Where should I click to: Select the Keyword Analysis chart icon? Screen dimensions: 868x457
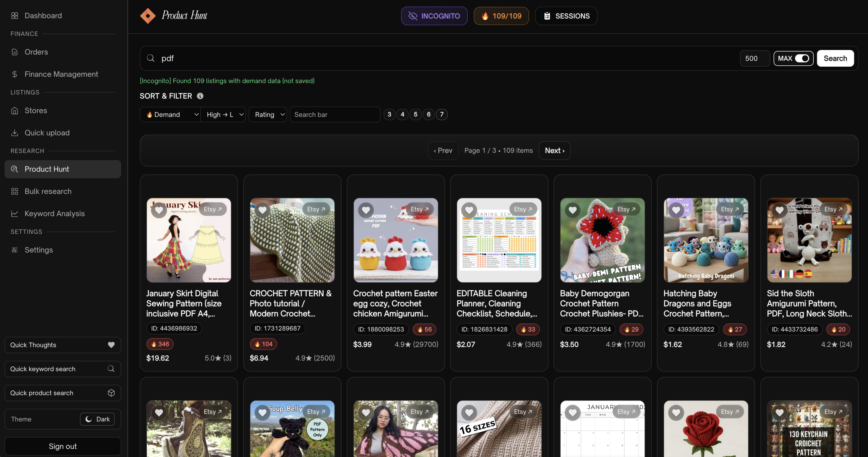tap(15, 213)
